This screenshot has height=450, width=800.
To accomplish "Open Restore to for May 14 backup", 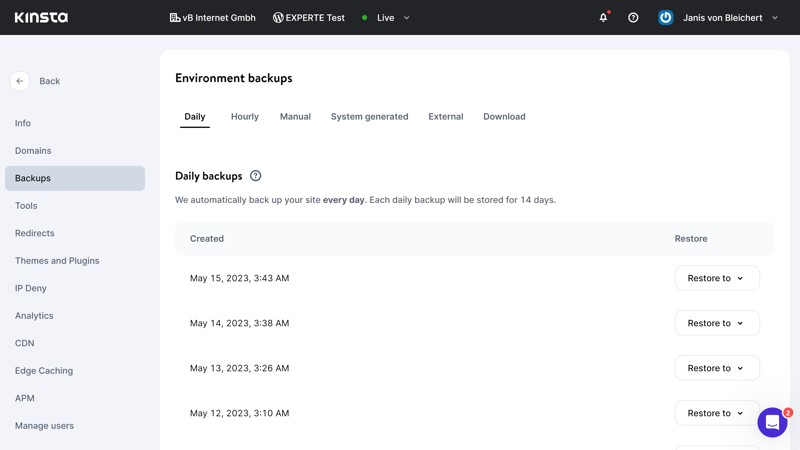I will coord(717,323).
